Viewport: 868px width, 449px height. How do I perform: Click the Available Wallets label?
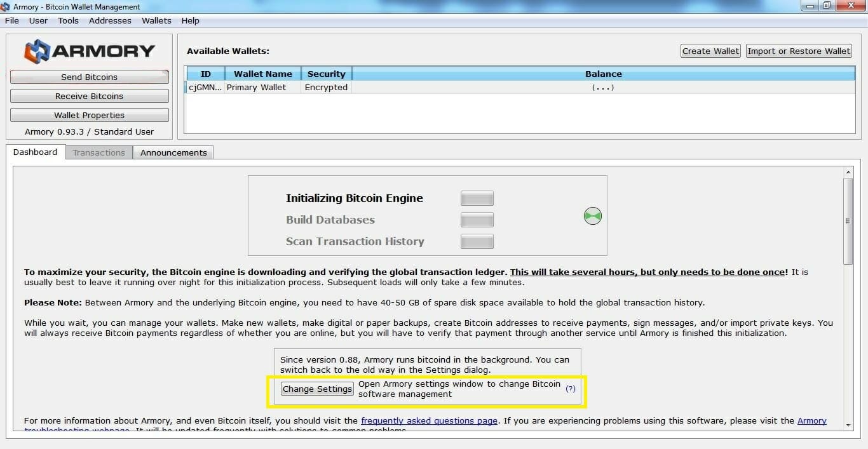coord(228,51)
